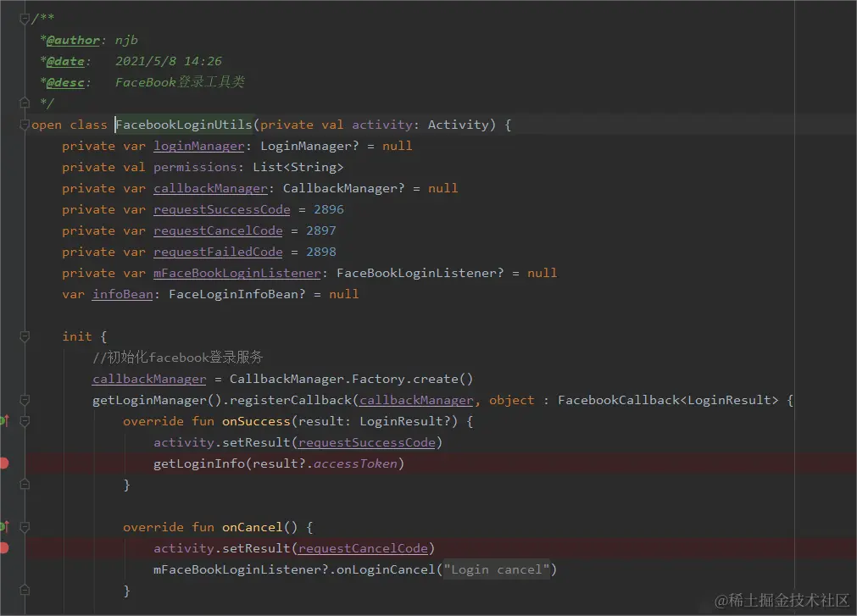Image resolution: width=857 pixels, height=616 pixels.
Task: Fold the registerCallback object expression
Action: (25, 400)
